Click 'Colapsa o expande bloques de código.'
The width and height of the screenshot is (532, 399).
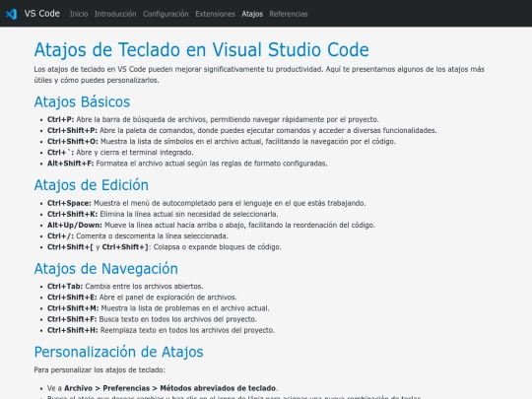coord(217,247)
